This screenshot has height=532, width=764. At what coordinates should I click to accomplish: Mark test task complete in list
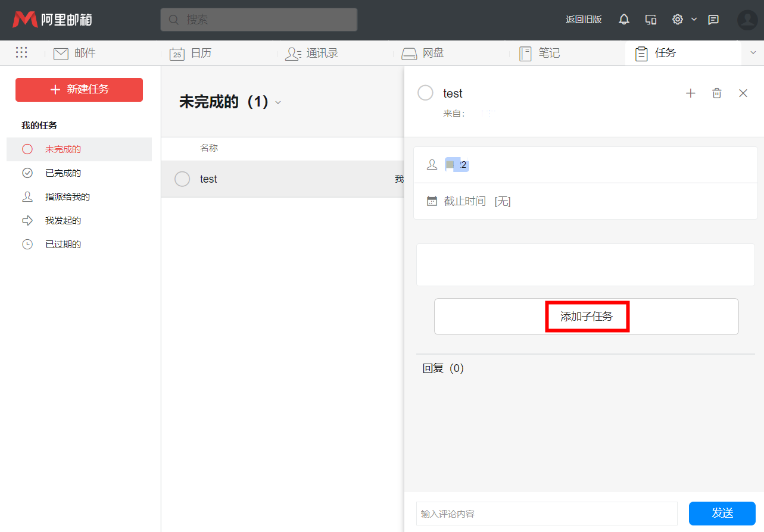pyautogui.click(x=182, y=179)
